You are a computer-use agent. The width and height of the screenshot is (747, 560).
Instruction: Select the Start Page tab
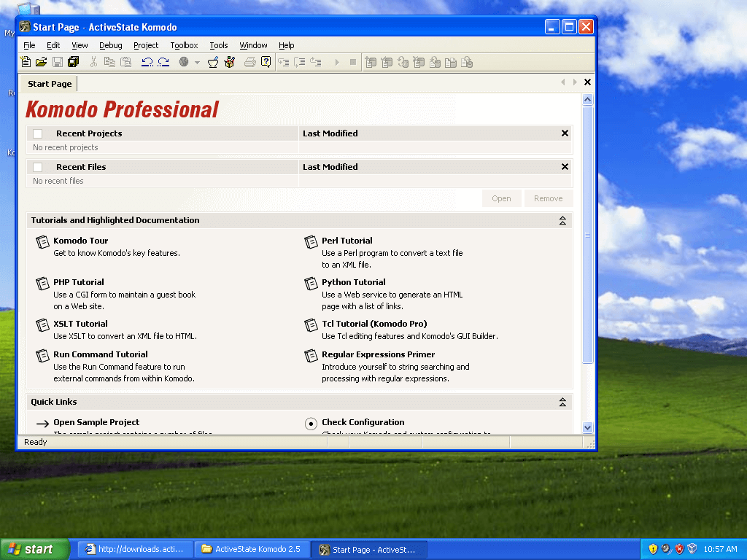click(x=50, y=84)
